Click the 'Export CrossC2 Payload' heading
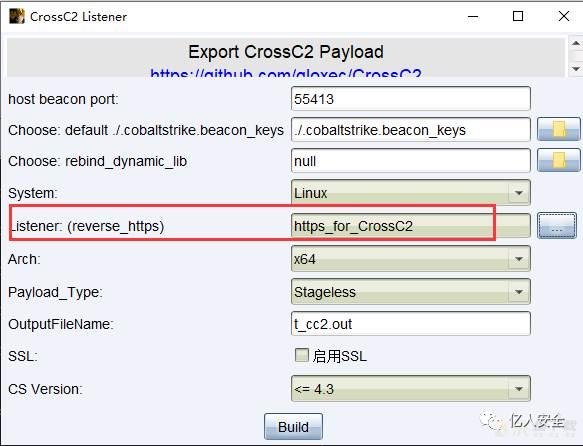Viewport: 583px width, 446px height. coord(286,52)
